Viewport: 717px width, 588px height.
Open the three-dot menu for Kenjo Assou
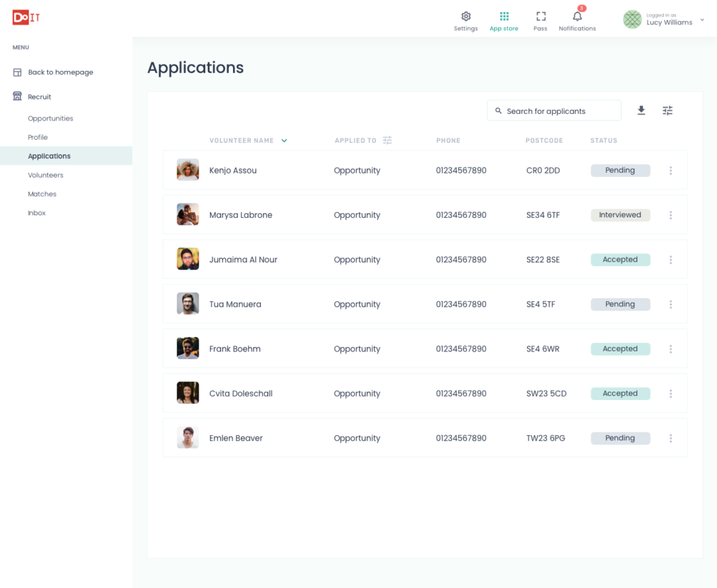pyautogui.click(x=670, y=171)
